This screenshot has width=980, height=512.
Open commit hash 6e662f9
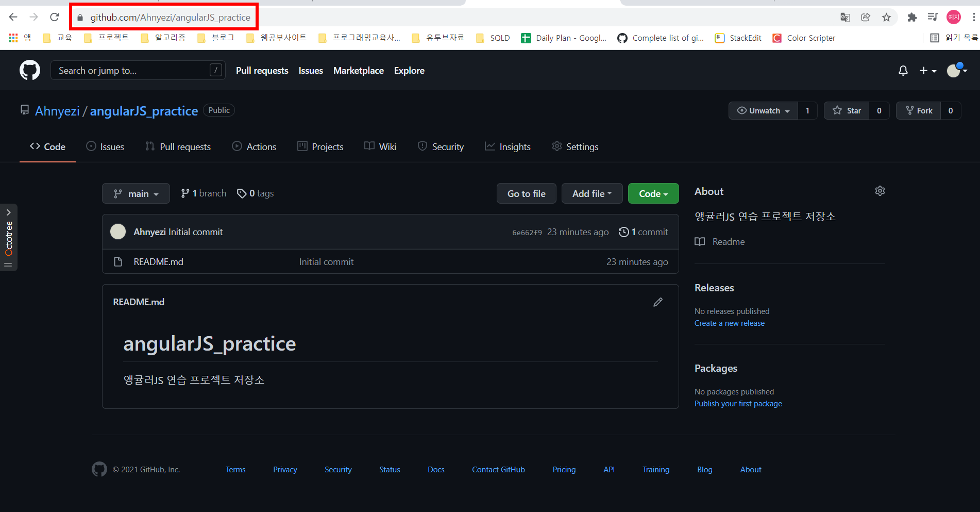527,233
